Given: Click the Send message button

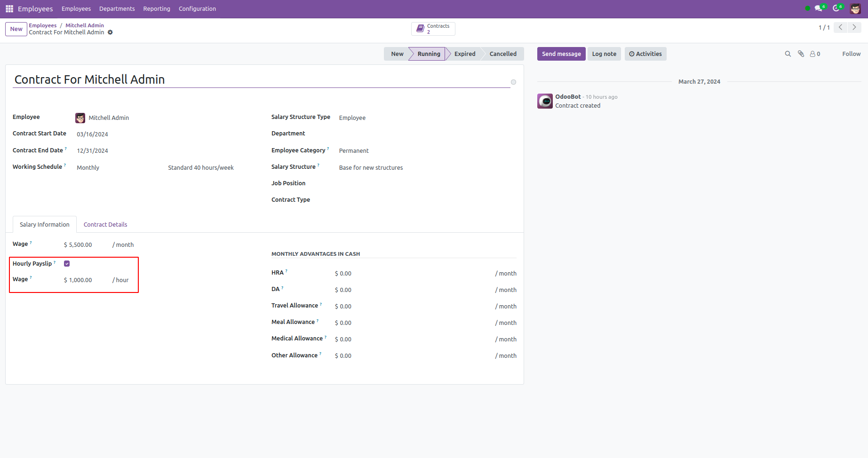Looking at the screenshot, I should click(561, 54).
